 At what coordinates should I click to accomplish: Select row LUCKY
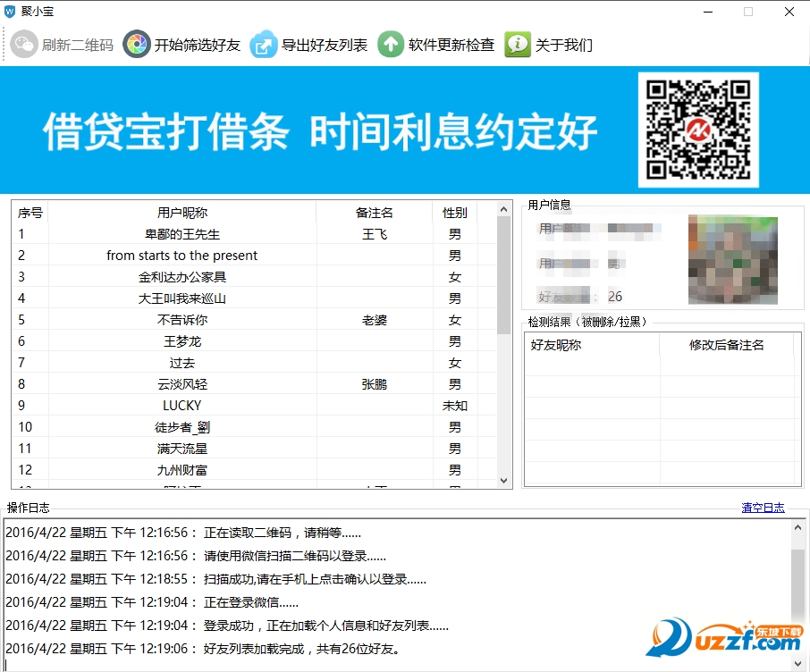[x=254, y=406]
